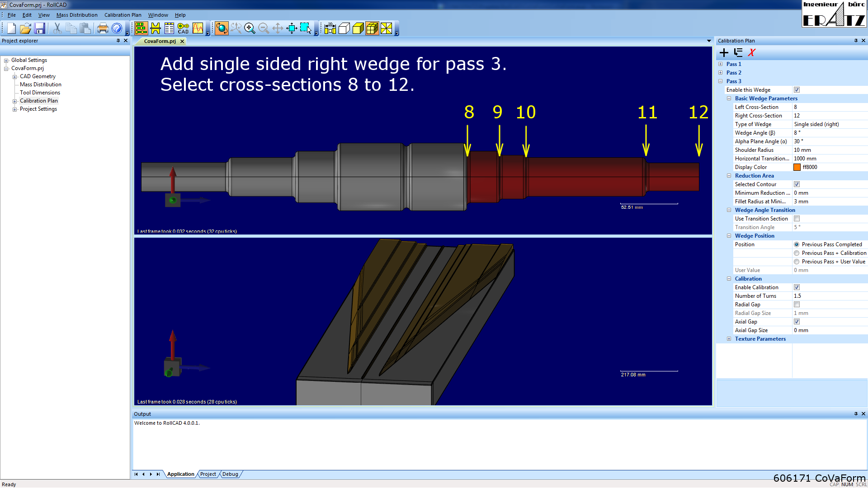Click the CAD geometry icon
This screenshot has width=868, height=488.
184,28
